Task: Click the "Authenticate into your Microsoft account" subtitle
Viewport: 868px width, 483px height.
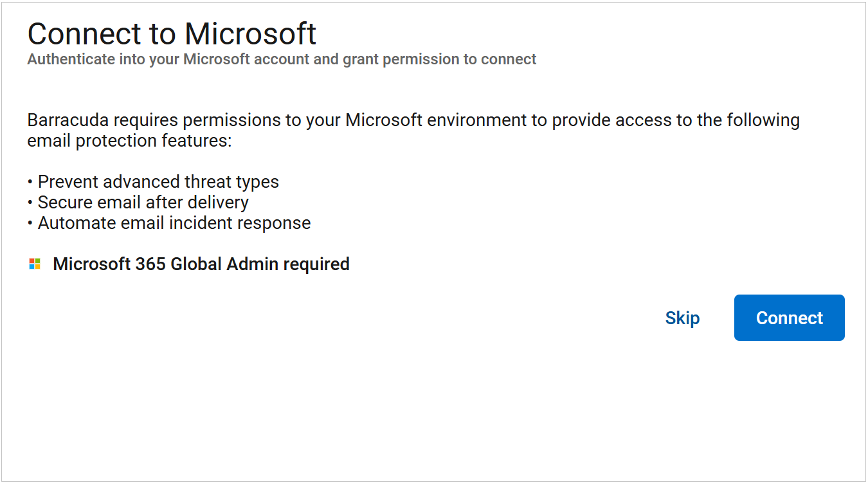Action: point(282,59)
